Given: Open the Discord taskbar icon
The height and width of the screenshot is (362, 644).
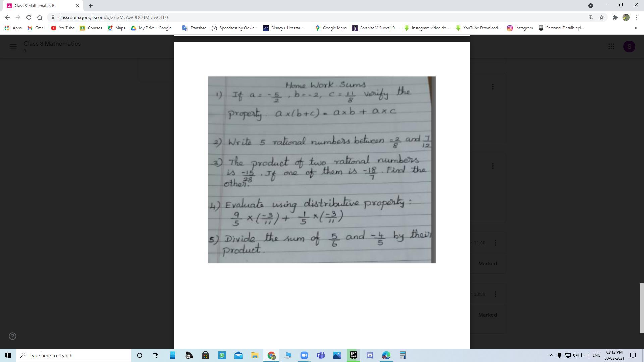Looking at the screenshot, I should [370, 355].
